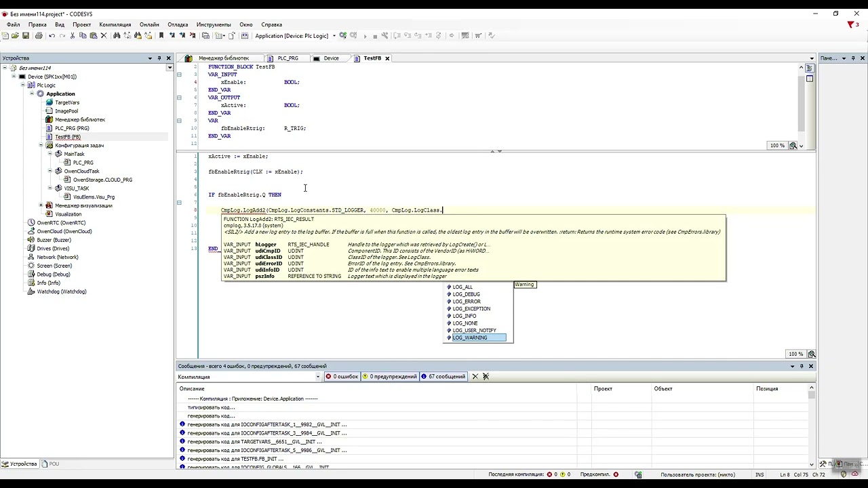Create a new project via toolbar icon
The image size is (868, 488).
pyautogui.click(x=5, y=36)
